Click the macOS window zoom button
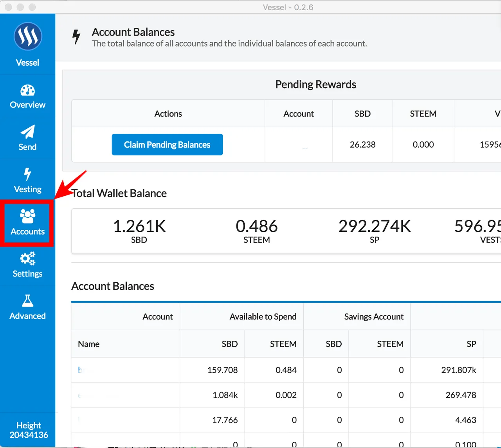This screenshot has height=448, width=501. [32, 7]
